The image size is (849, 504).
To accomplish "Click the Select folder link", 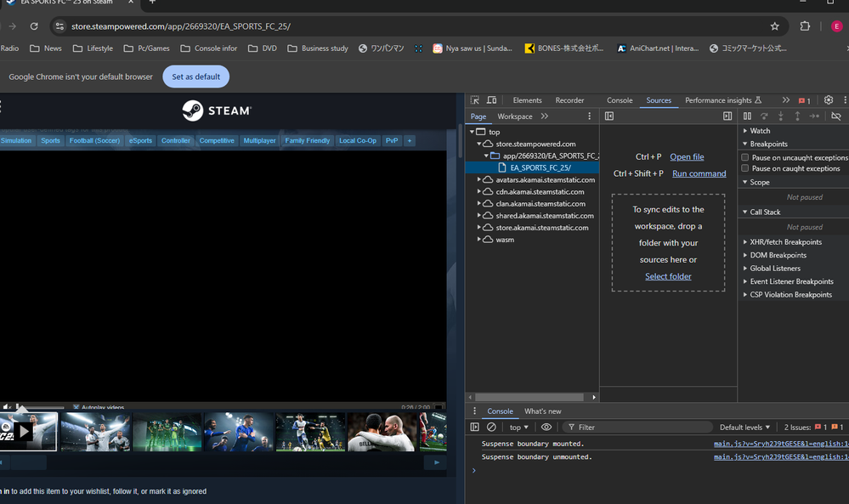I will (668, 276).
